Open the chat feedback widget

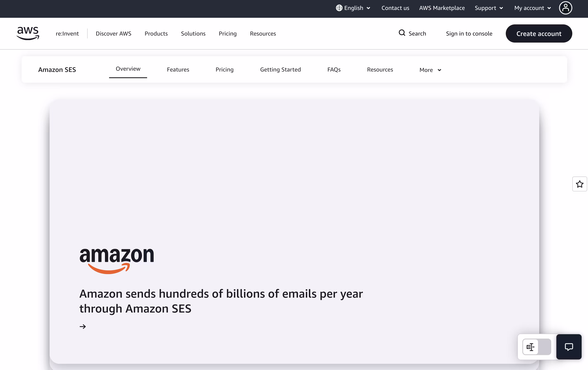point(569,347)
